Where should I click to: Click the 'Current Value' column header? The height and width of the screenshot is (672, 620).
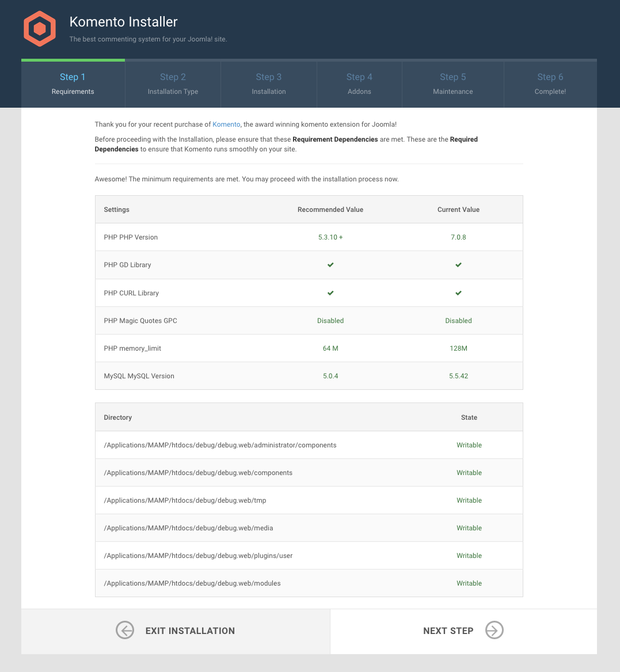(458, 210)
